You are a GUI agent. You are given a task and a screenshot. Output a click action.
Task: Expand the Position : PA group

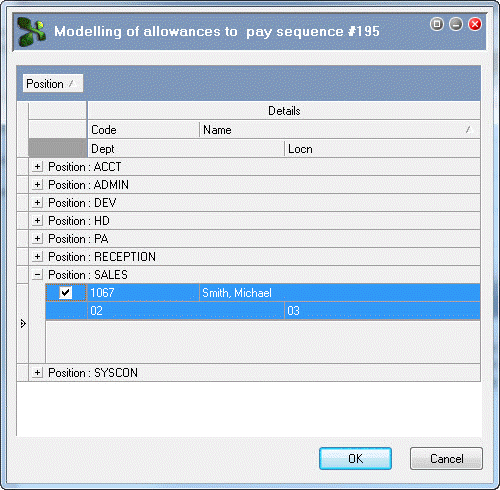[38, 239]
